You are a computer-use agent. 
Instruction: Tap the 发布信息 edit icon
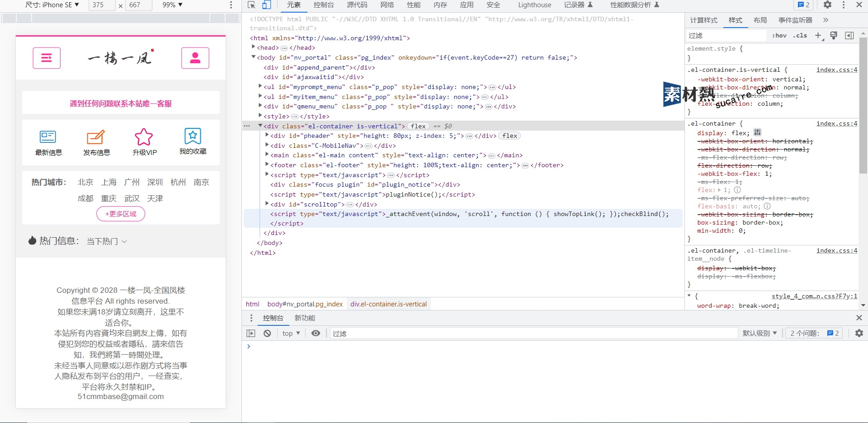pyautogui.click(x=96, y=136)
